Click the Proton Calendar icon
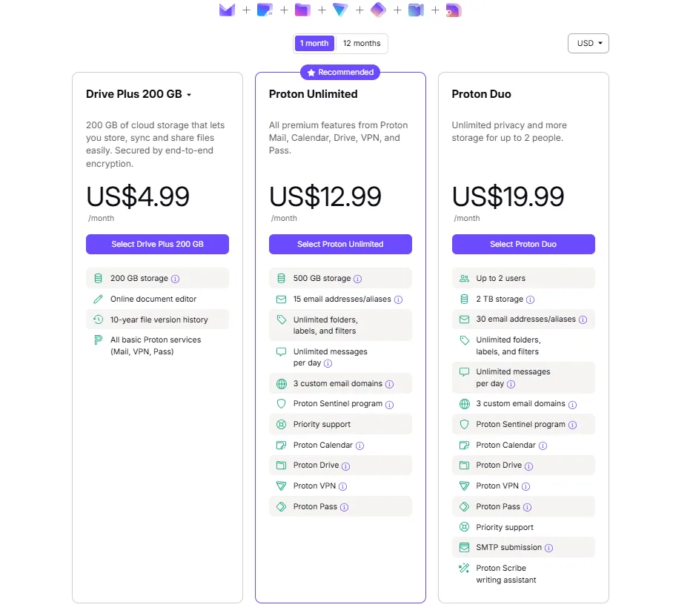 263,10
